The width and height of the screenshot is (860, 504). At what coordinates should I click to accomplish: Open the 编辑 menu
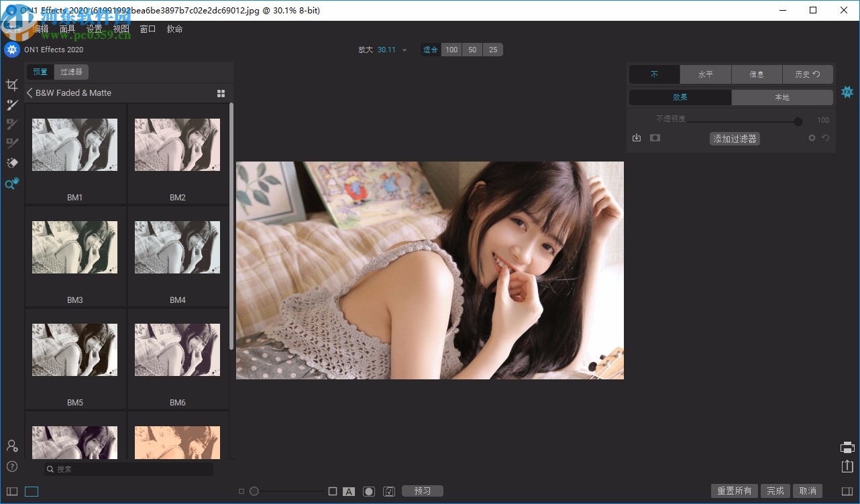pyautogui.click(x=41, y=29)
